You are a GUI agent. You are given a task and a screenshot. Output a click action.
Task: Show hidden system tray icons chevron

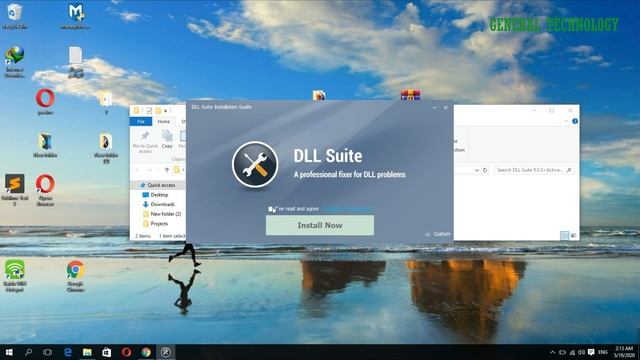tap(553, 352)
